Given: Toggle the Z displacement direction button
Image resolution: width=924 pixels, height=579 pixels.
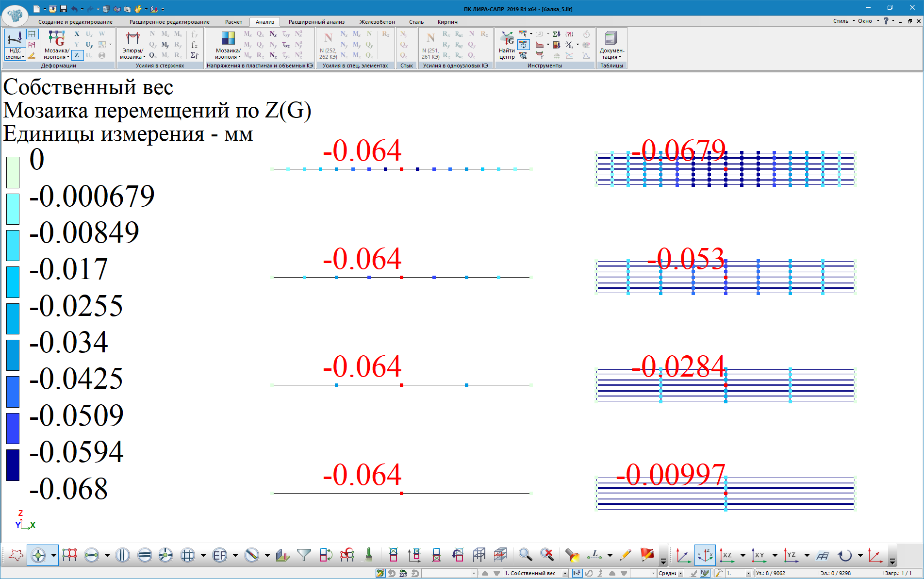Looking at the screenshot, I should tap(77, 55).
